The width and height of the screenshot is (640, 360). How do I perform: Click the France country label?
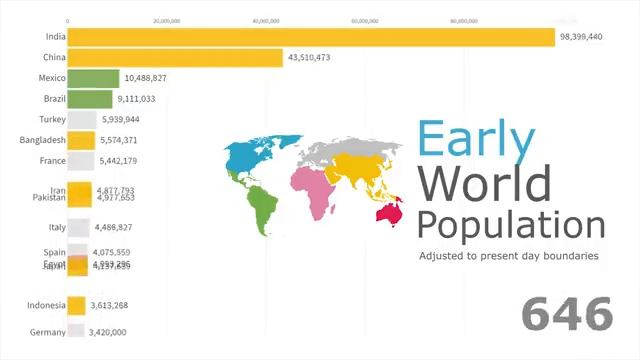click(53, 161)
